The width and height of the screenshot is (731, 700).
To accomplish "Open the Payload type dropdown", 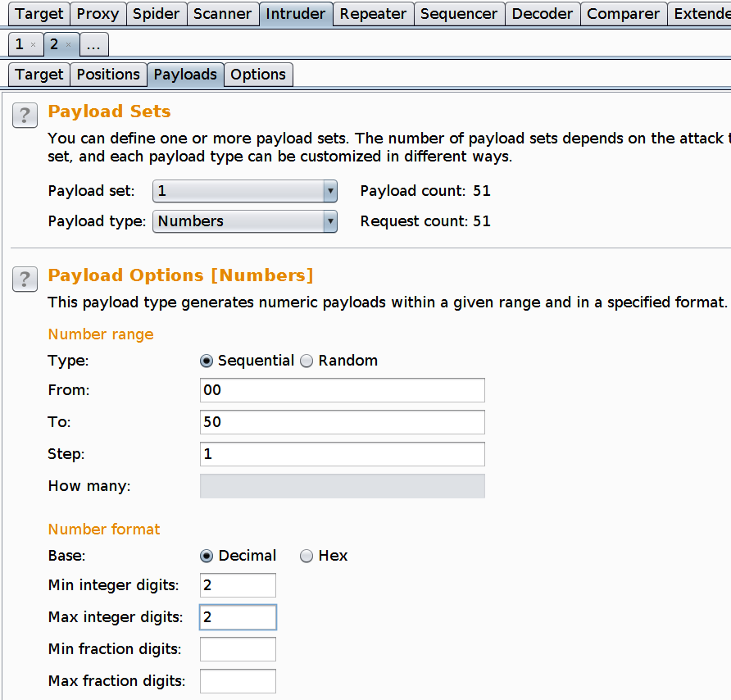I will pyautogui.click(x=245, y=221).
